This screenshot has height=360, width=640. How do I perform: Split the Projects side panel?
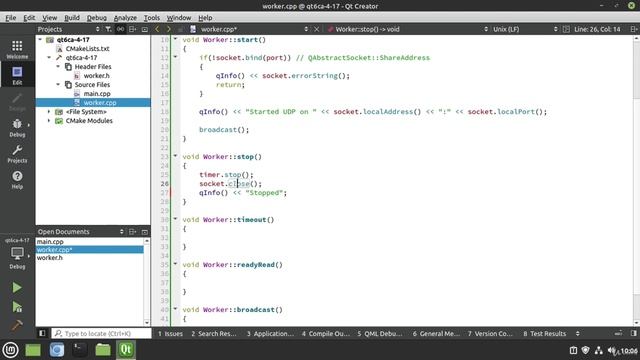tap(132, 29)
